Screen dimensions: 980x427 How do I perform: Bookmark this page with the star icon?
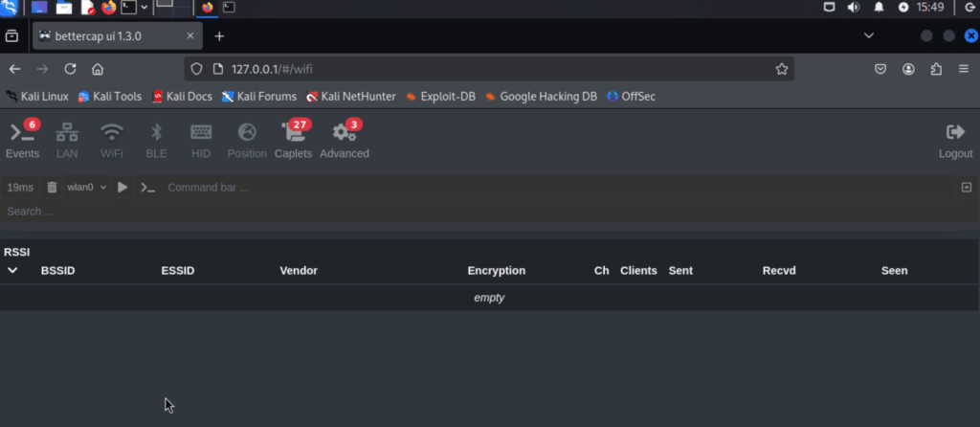tap(782, 69)
